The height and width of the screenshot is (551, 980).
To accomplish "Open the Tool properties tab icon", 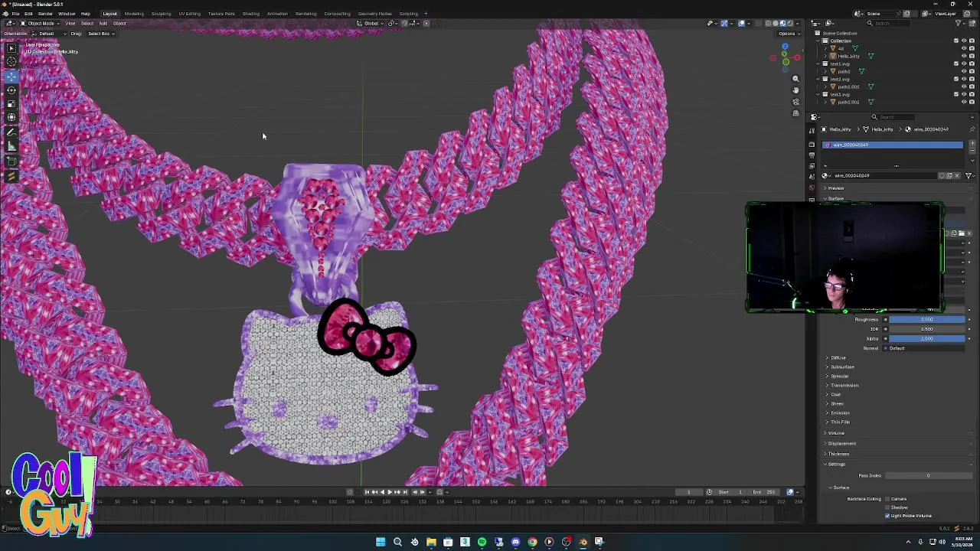I will coord(812,131).
